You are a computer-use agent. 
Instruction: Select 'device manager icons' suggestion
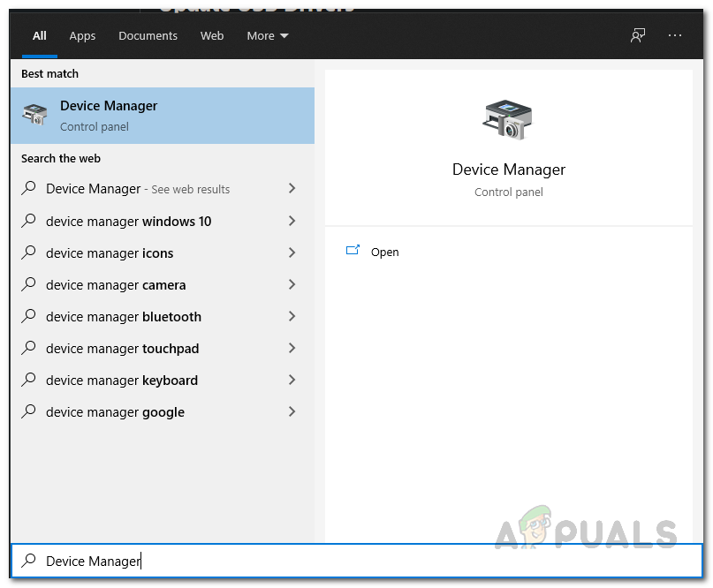pos(163,253)
